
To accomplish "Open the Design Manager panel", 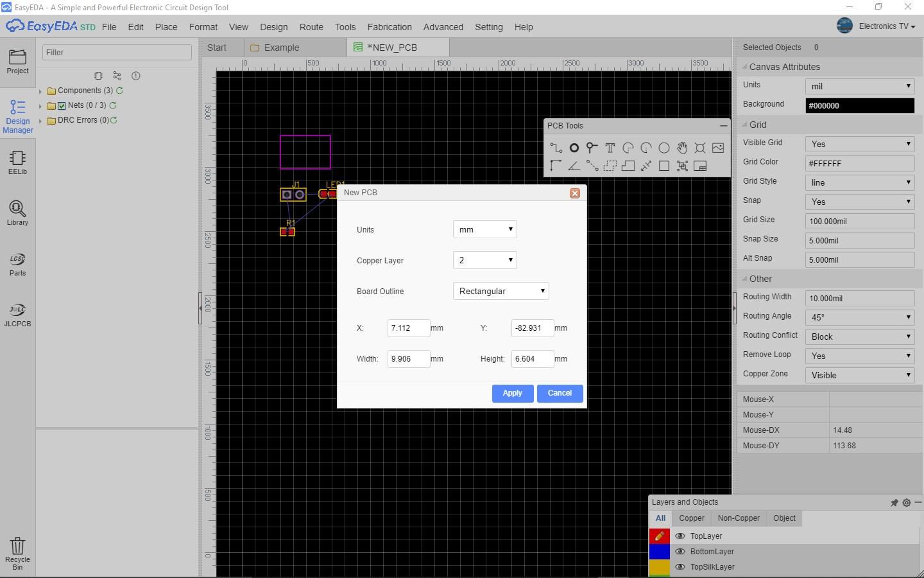I will 17,117.
